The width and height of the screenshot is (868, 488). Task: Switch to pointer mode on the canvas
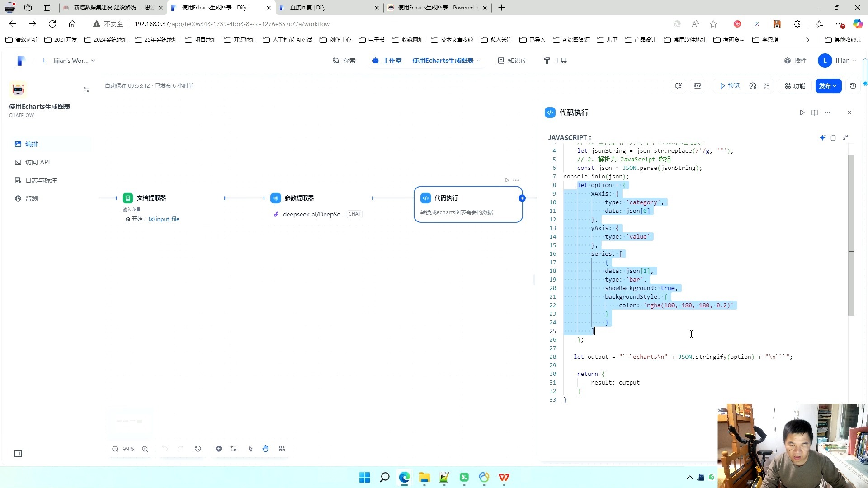[250, 449]
